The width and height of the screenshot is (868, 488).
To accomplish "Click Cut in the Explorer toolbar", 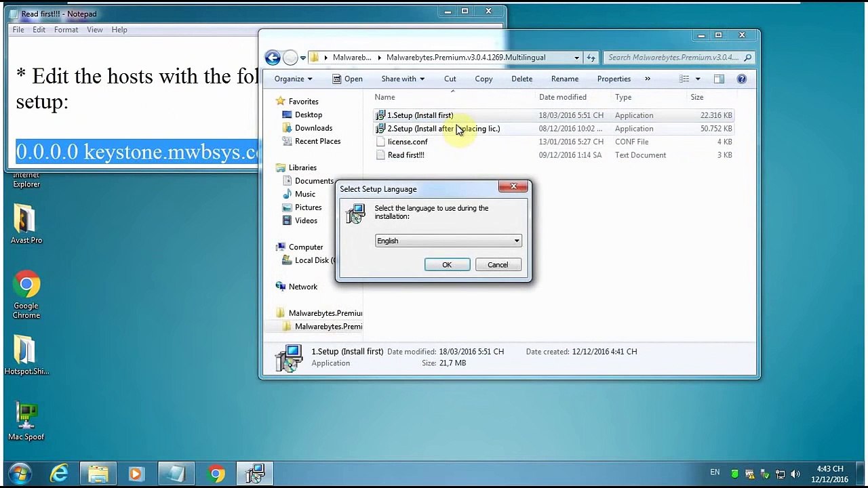I will [x=450, y=79].
